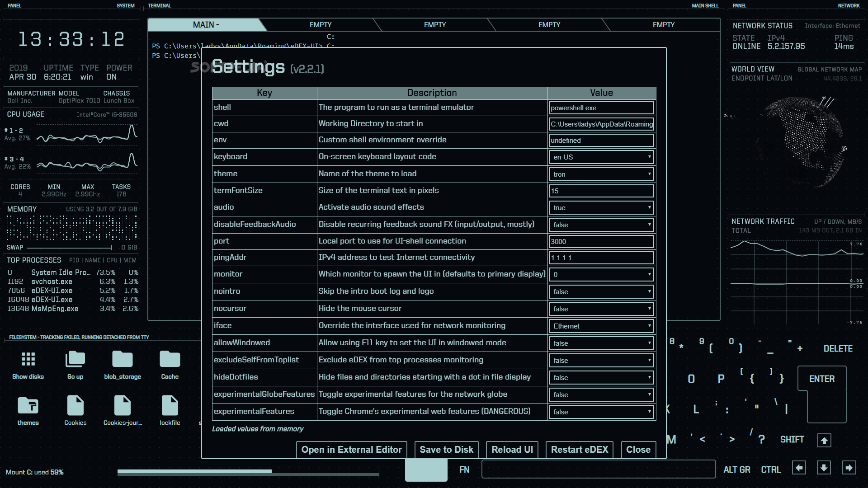
Task: Open the Cache folder
Action: (170, 366)
